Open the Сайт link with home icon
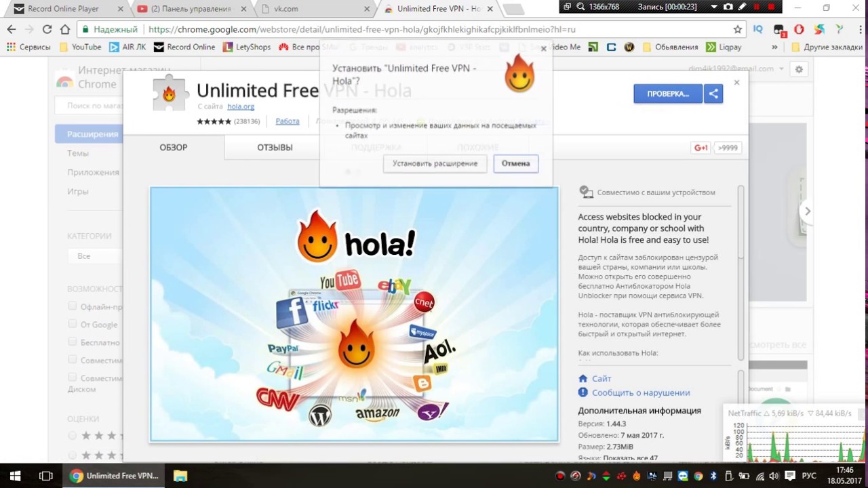Image resolution: width=868 pixels, height=488 pixels. point(601,378)
